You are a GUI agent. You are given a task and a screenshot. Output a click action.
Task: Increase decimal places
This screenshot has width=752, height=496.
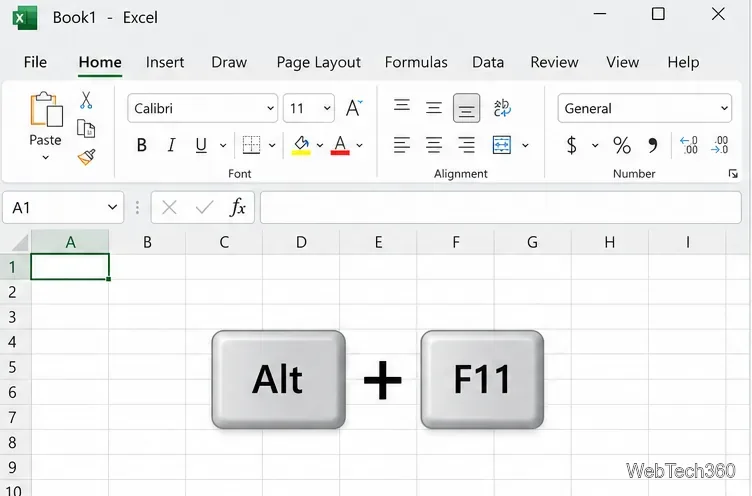[x=689, y=145]
